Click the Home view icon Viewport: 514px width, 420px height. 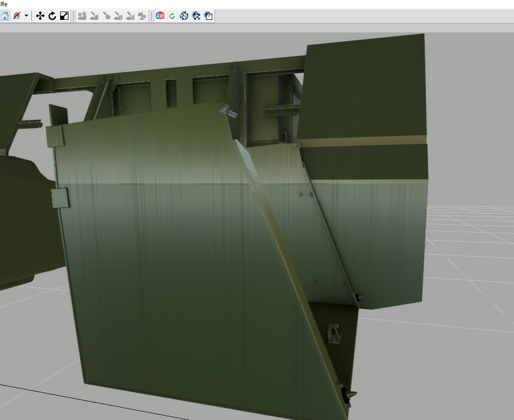(x=5, y=16)
